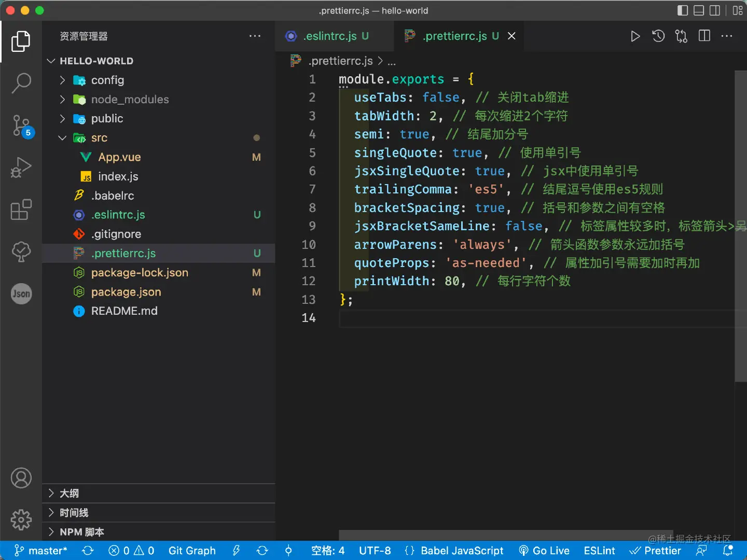Open package-lock.json file
This screenshot has width=747, height=560.
(x=159, y=273)
